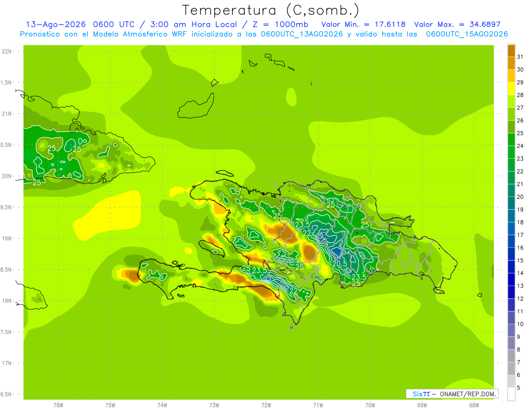532x411 pixels.
Task: Click the legend value '17'
Action: pyautogui.click(x=520, y=235)
